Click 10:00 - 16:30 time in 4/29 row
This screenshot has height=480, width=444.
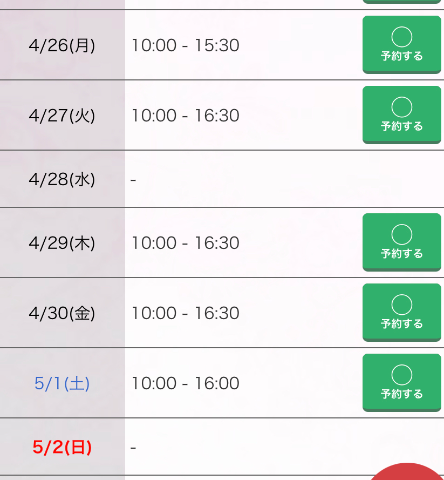(185, 243)
